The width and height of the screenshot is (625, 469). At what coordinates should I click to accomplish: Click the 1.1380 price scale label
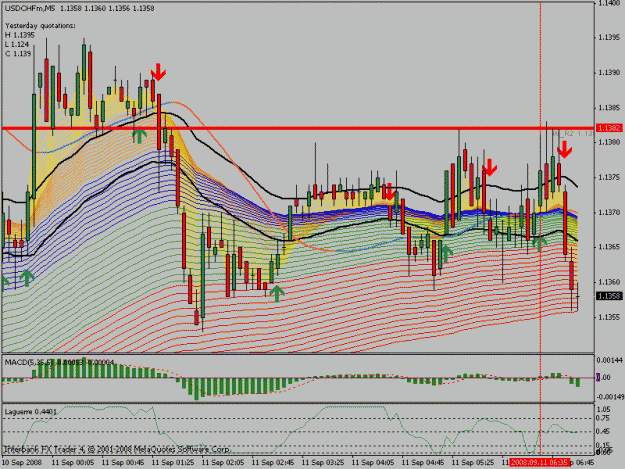pyautogui.click(x=609, y=142)
